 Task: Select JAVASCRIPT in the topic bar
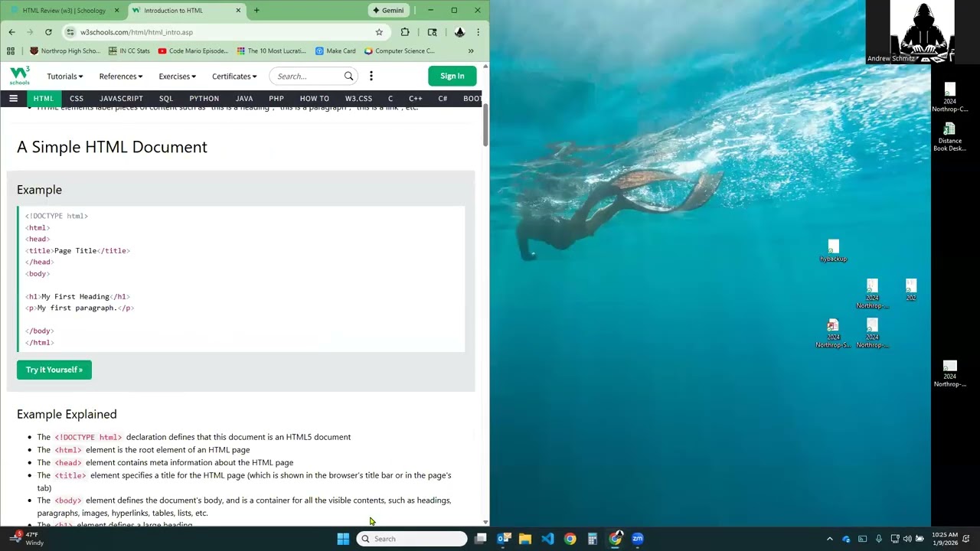(121, 99)
